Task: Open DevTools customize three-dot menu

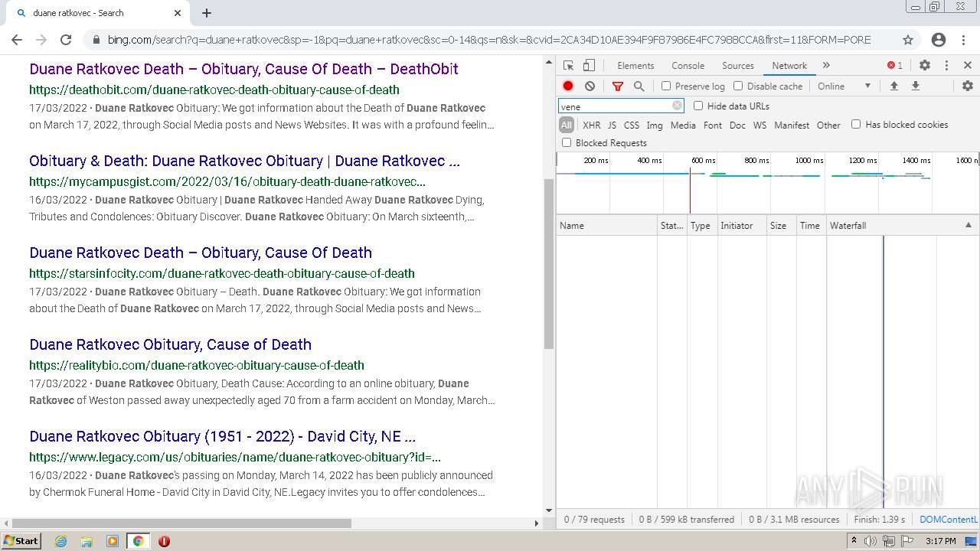Action: (x=946, y=66)
